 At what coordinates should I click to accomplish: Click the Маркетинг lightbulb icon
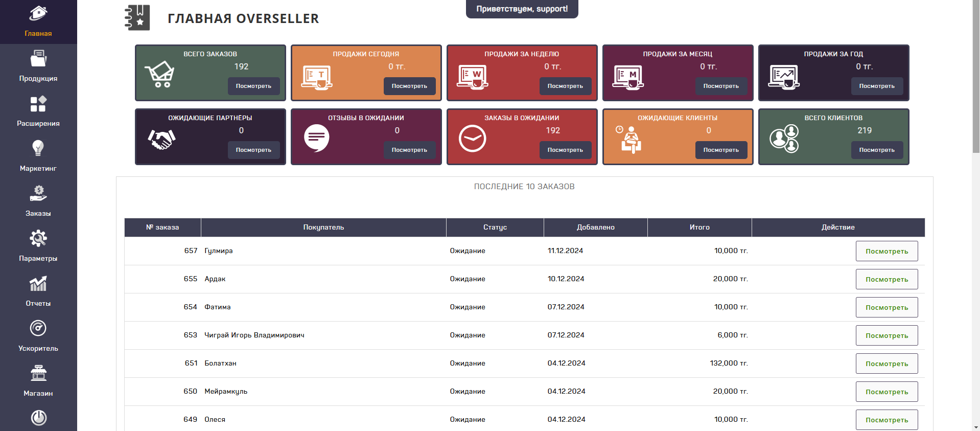coord(38,148)
